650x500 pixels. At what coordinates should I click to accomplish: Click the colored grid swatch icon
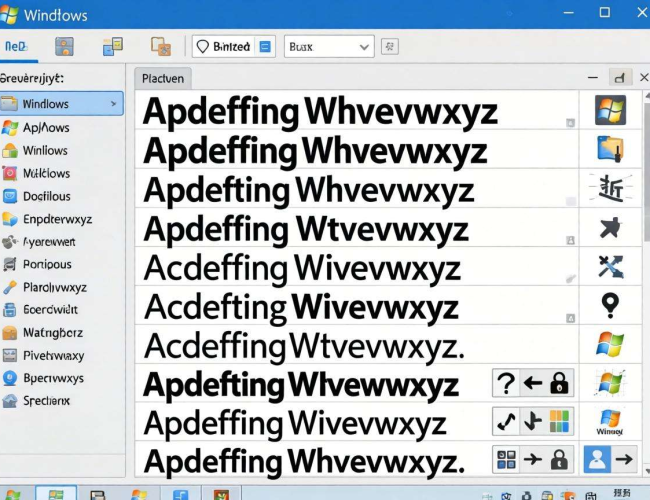coord(559,422)
